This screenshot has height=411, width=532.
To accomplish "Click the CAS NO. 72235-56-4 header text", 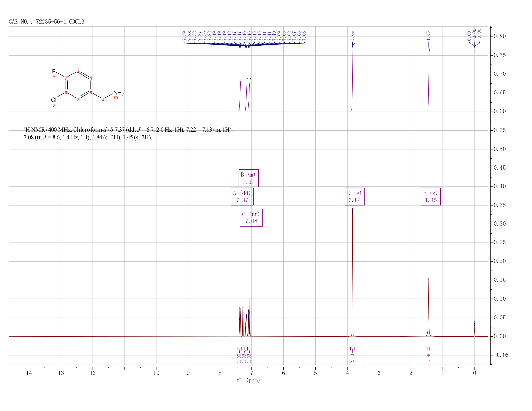I will tap(46, 22).
